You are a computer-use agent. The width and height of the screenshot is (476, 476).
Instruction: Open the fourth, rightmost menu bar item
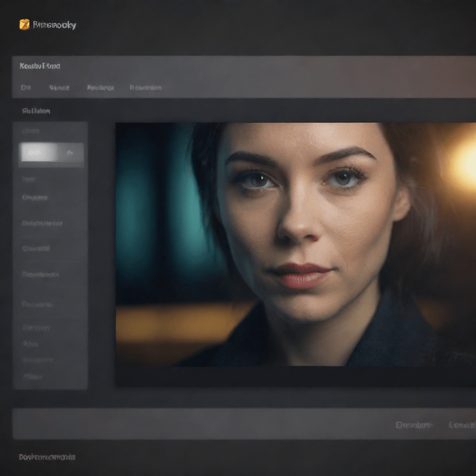tap(145, 87)
